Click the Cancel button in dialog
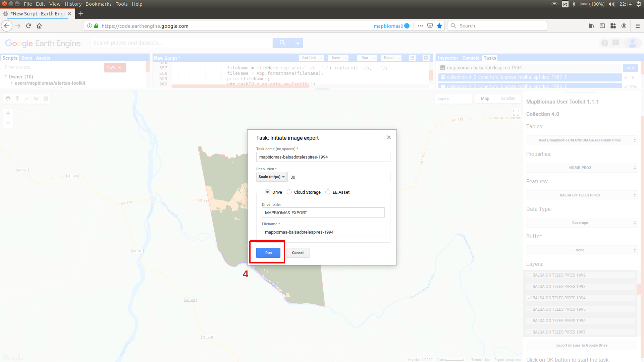644x362 pixels. click(298, 253)
